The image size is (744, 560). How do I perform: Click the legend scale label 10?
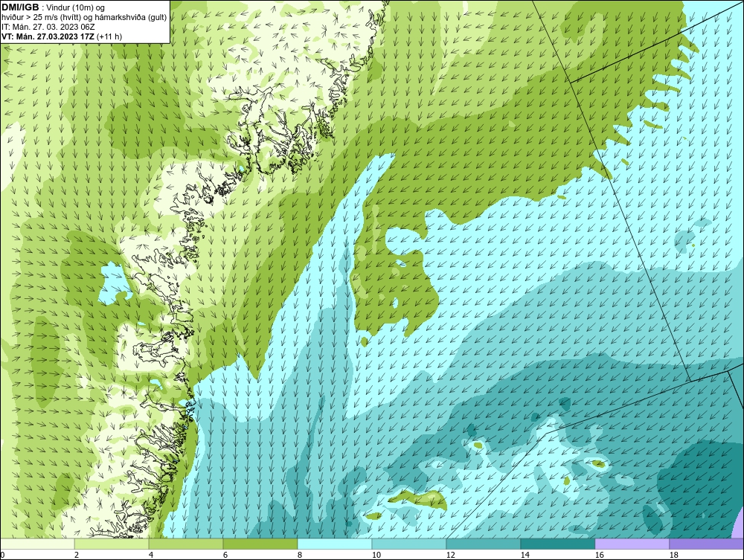point(376,555)
